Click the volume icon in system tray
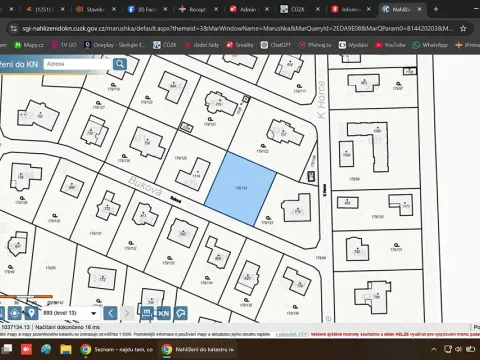 459,349
